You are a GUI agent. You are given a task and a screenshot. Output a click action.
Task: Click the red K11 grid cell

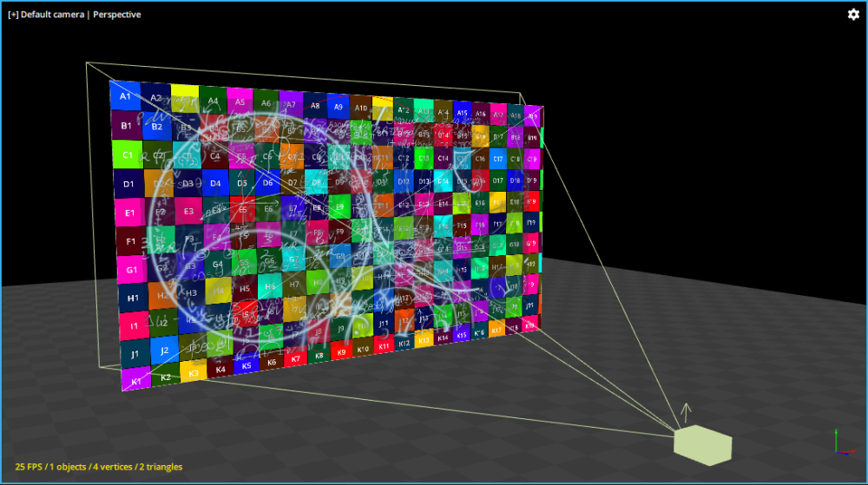pos(384,346)
